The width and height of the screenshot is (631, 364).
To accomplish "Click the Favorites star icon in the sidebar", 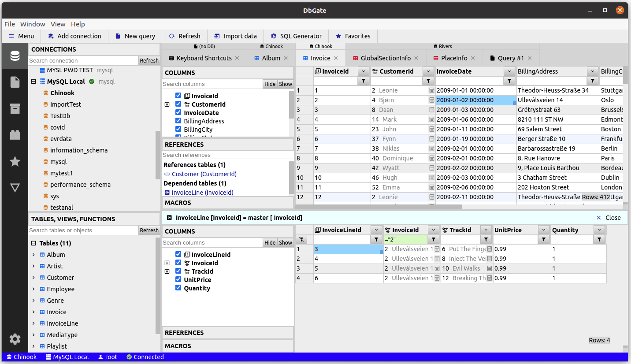I will 15,161.
